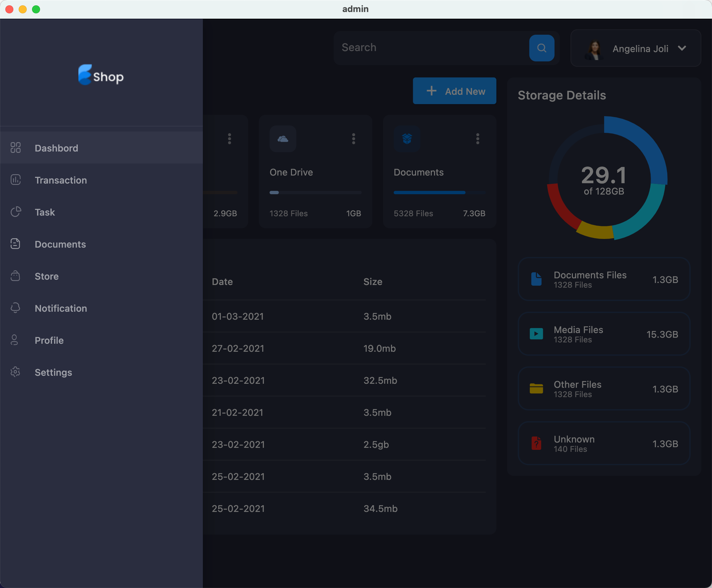Image resolution: width=712 pixels, height=588 pixels.
Task: Click the 01-03-2021 date cell
Action: pyautogui.click(x=238, y=316)
